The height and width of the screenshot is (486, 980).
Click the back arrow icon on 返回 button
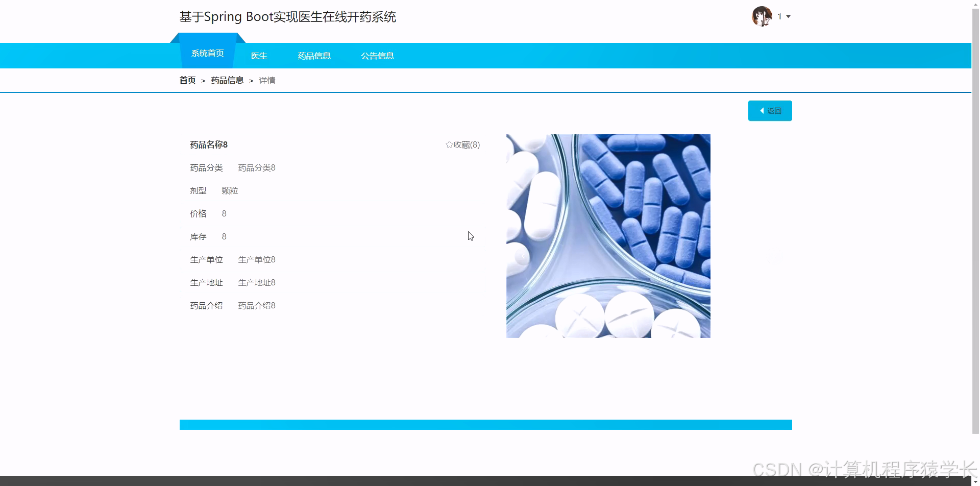[763, 110]
